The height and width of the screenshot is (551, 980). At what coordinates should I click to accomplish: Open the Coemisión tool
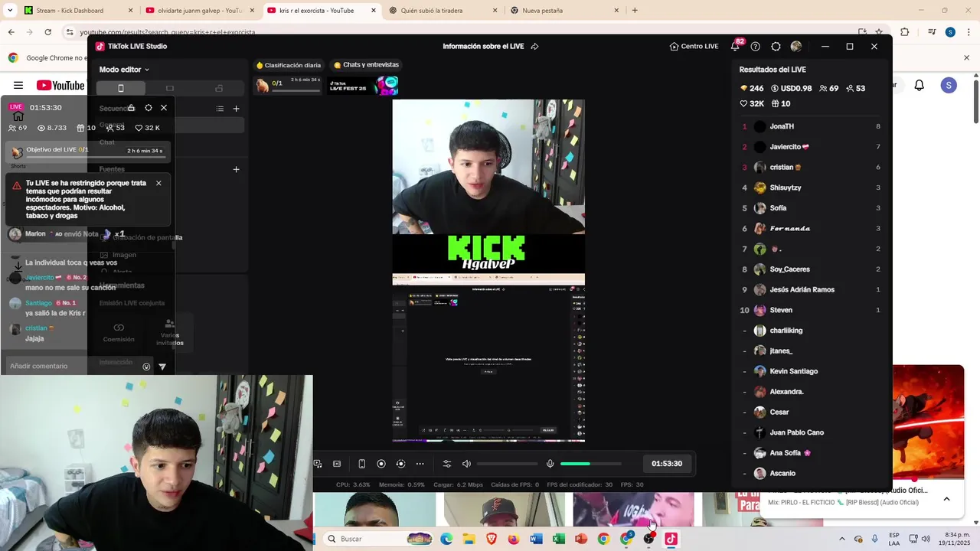click(x=119, y=332)
